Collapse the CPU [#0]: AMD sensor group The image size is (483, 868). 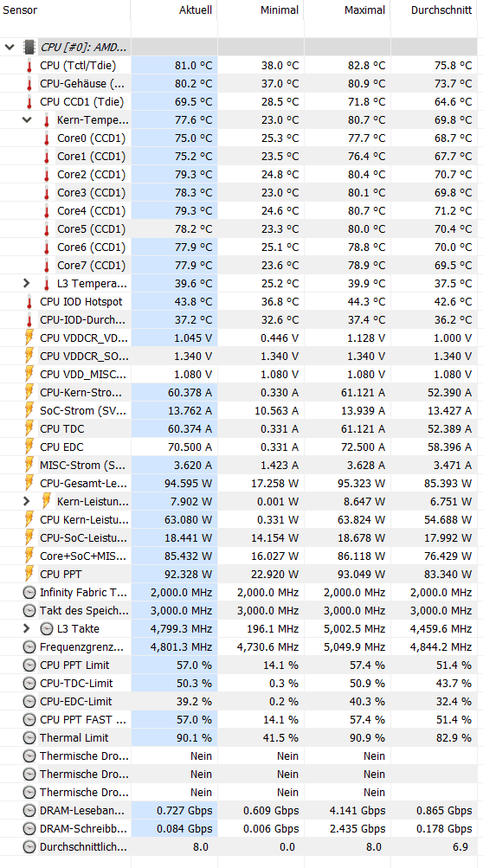(x=10, y=47)
